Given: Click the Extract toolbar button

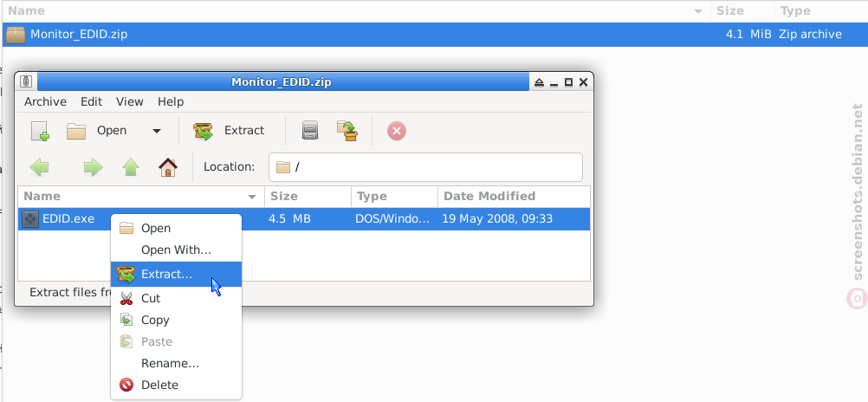Looking at the screenshot, I should pos(229,131).
